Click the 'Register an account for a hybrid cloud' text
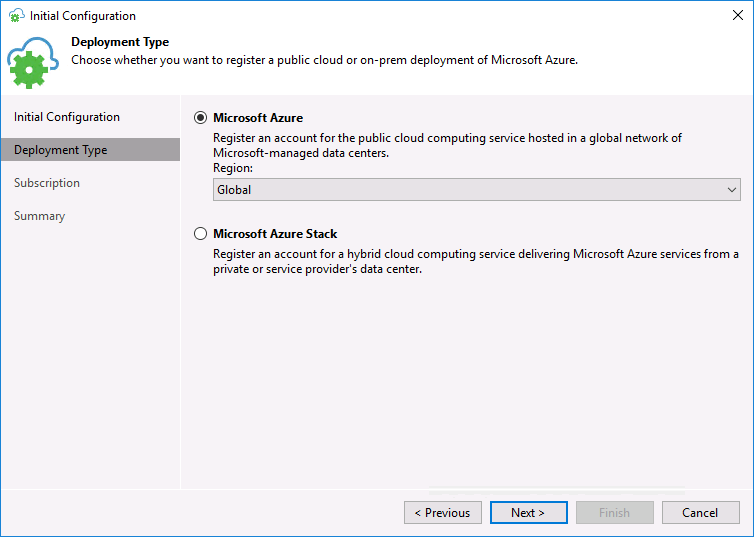754x537 pixels. [x=476, y=261]
